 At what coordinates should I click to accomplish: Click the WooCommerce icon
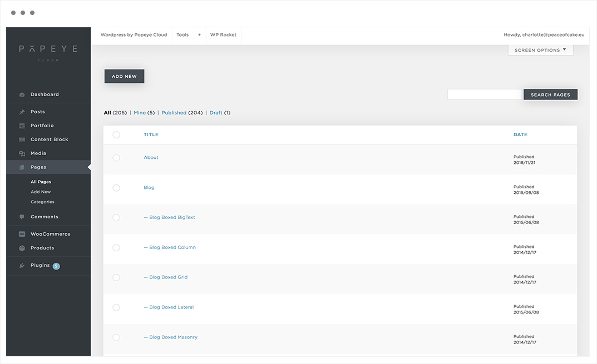point(22,235)
